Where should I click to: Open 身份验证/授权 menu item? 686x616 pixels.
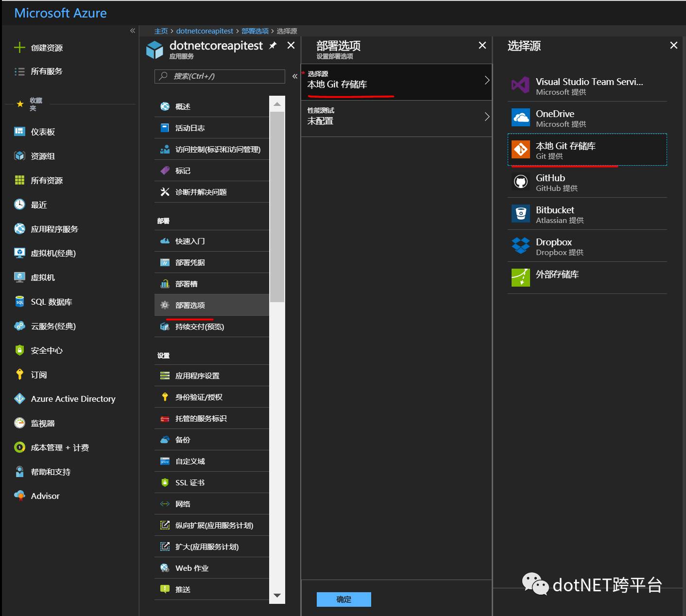pyautogui.click(x=212, y=397)
